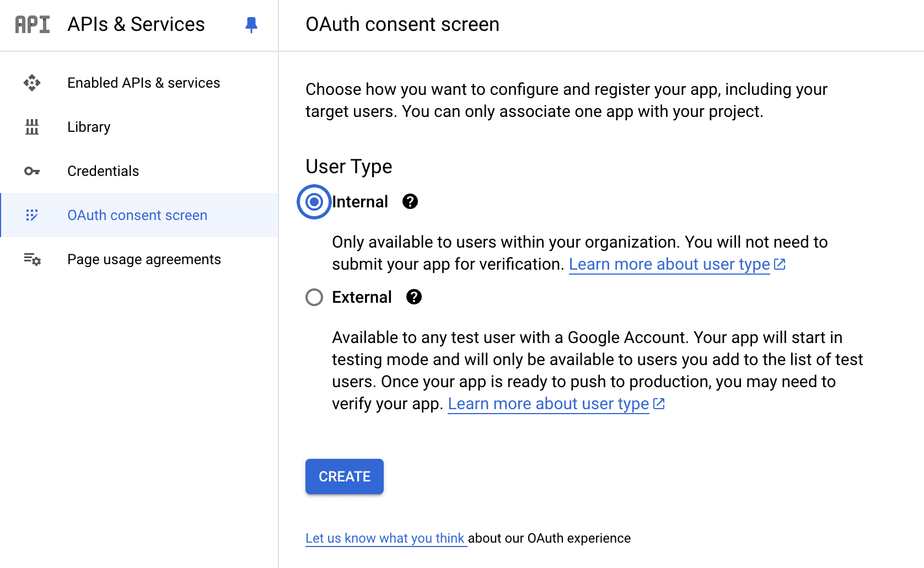Viewport: 924px width, 568px height.
Task: Open the help icon next to External
Action: (x=413, y=297)
